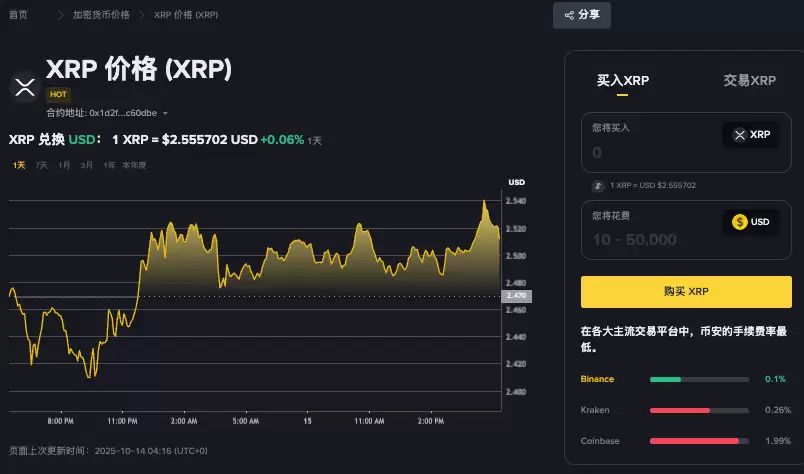Viewport: 804px width, 474px height.
Task: Click breadcrumb chevron after 加密货币价格
Action: click(x=142, y=15)
